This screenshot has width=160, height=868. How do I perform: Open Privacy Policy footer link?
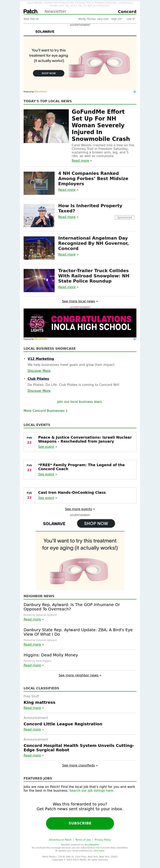pyautogui.click(x=103, y=840)
